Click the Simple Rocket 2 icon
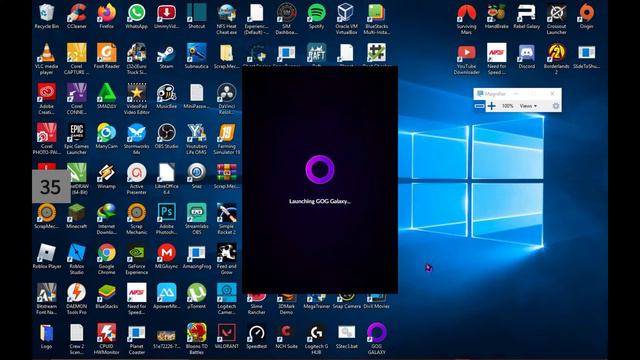This screenshot has height=360, width=640. (x=227, y=219)
